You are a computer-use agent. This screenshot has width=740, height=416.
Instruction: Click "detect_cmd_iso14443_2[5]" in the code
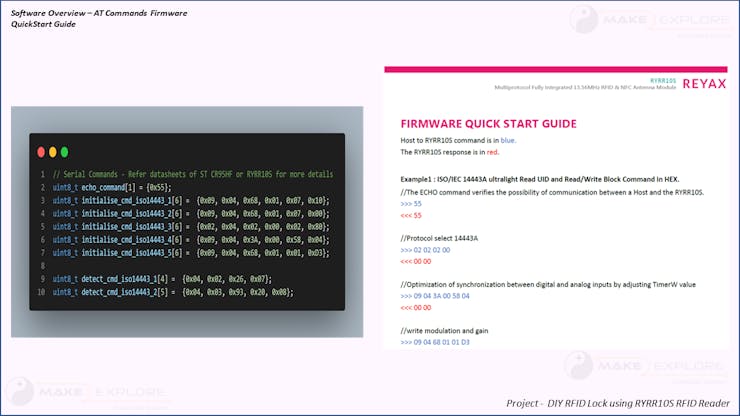tap(125, 292)
